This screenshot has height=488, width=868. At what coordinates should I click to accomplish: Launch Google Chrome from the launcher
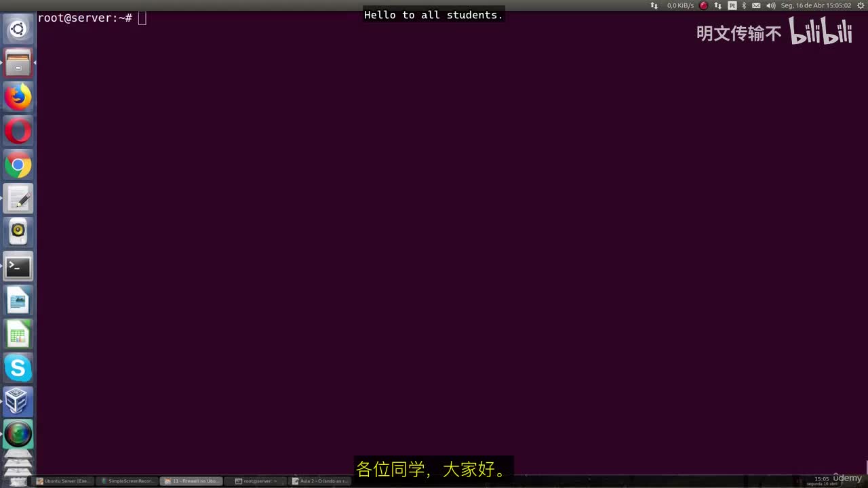point(18,165)
